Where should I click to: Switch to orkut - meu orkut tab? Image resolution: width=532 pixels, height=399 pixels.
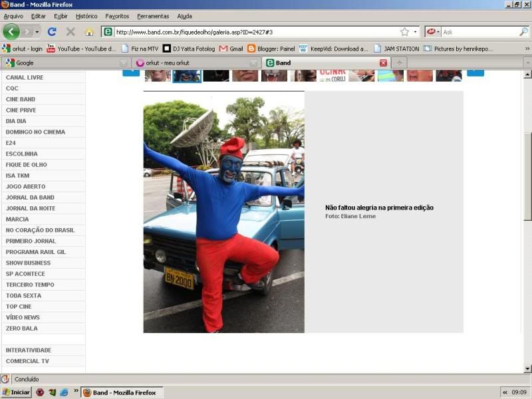pyautogui.click(x=196, y=63)
